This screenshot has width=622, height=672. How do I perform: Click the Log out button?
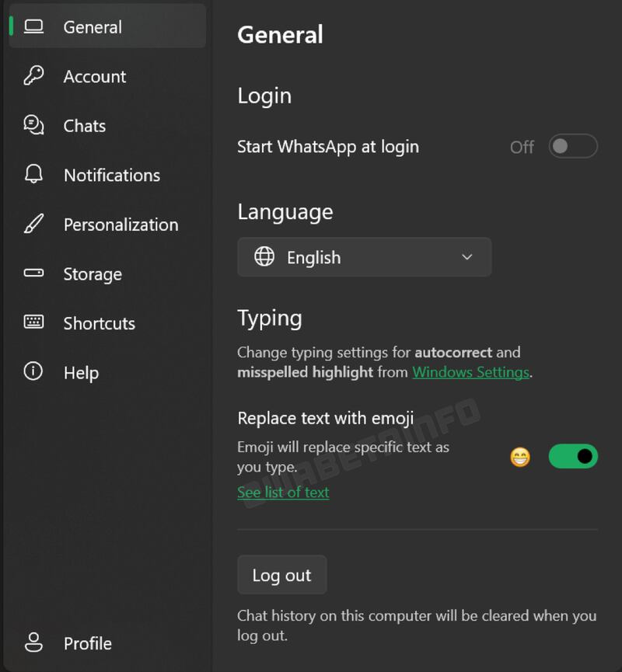click(281, 575)
